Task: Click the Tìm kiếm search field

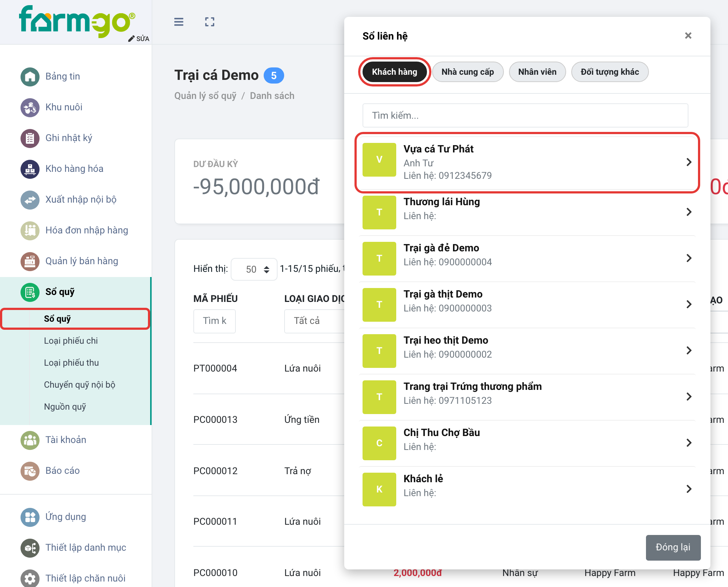Action: [x=525, y=115]
